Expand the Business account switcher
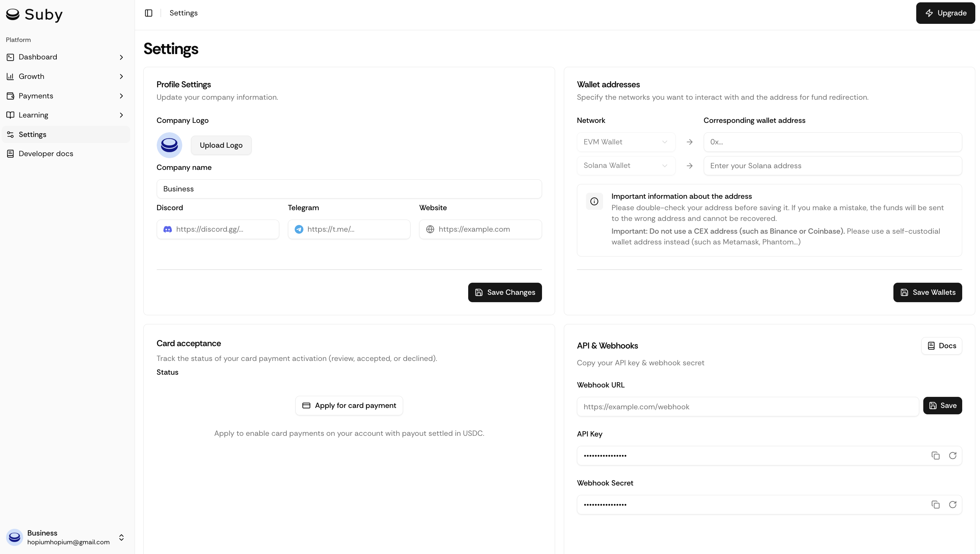 (121, 537)
